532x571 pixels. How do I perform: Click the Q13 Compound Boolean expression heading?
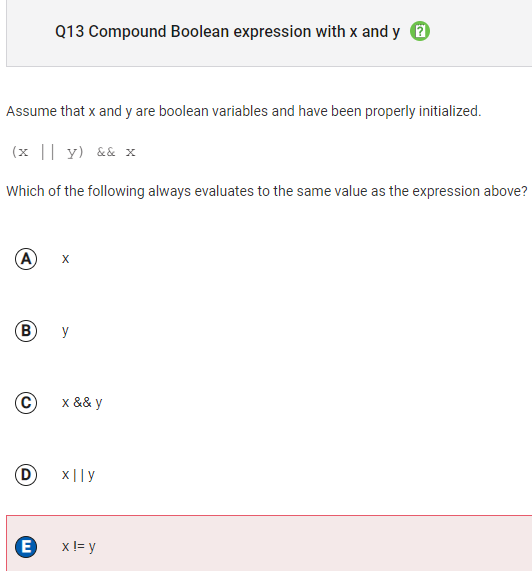(x=227, y=32)
